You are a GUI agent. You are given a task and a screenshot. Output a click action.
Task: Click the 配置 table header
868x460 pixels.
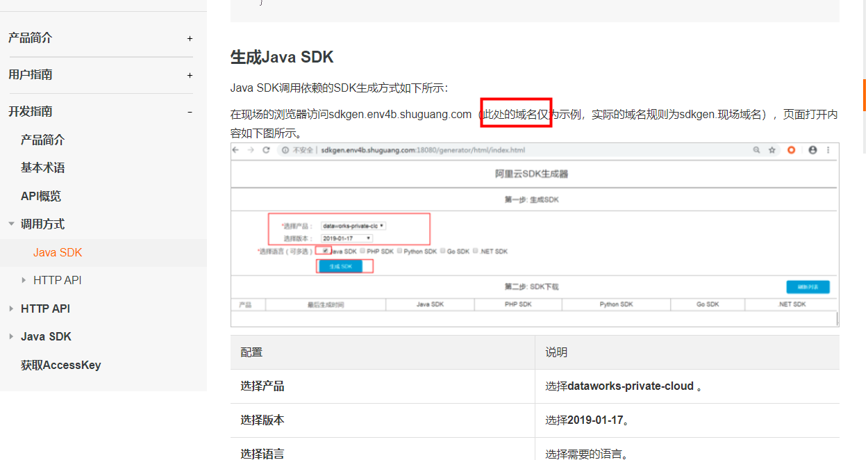click(x=383, y=352)
